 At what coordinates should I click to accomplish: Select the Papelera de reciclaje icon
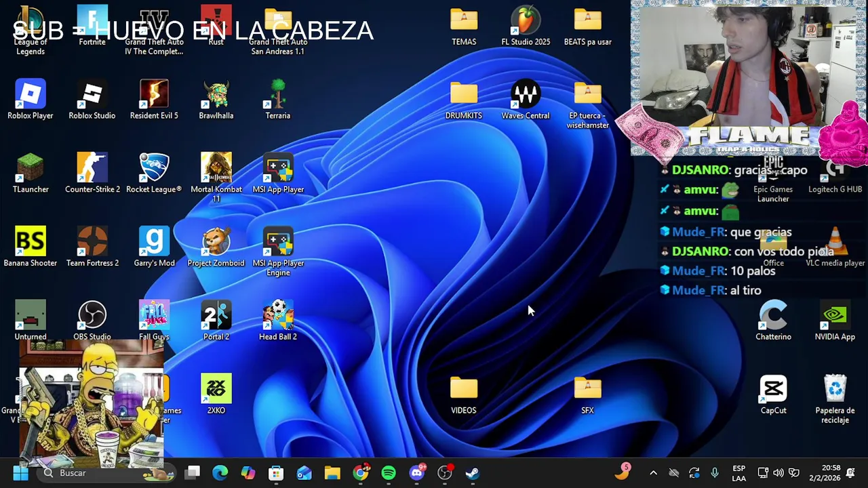tap(835, 400)
